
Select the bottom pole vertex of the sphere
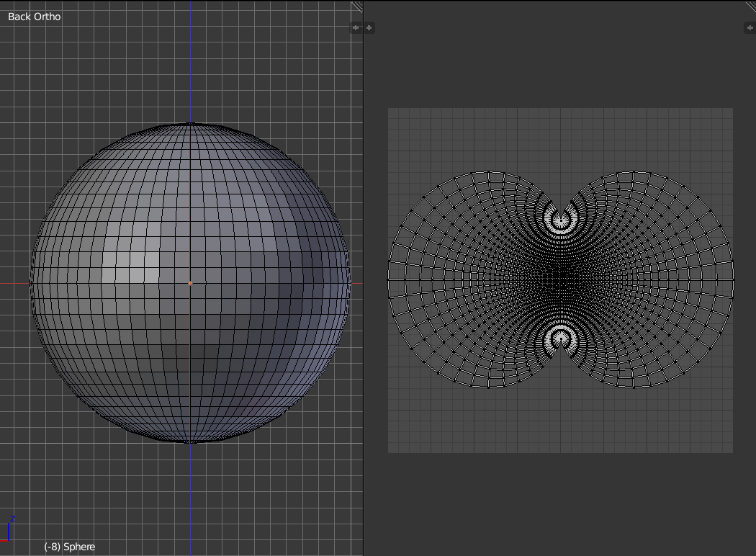190,441
